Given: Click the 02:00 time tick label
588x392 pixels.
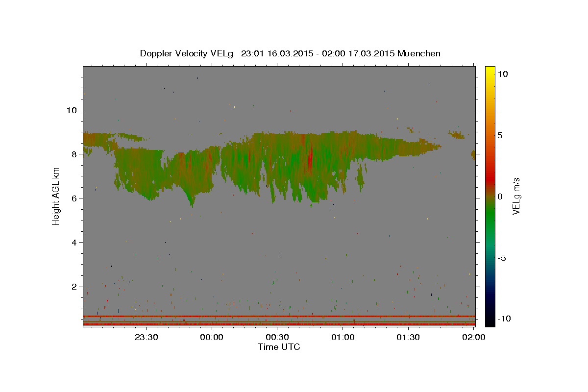Looking at the screenshot, I should 474,337.
